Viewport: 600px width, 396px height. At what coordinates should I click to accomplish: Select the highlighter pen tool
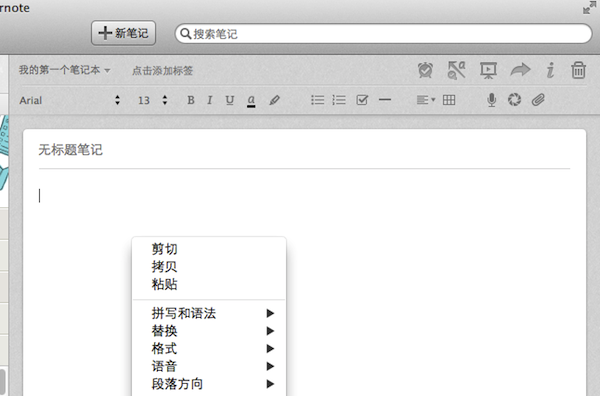[274, 100]
